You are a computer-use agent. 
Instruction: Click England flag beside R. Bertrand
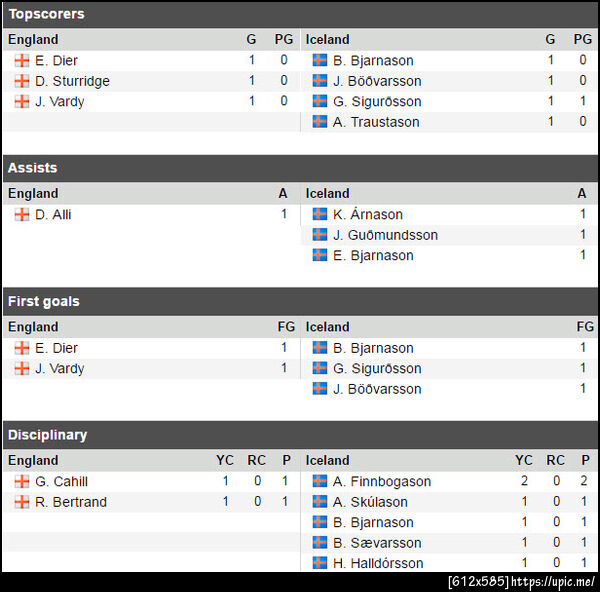(21, 502)
